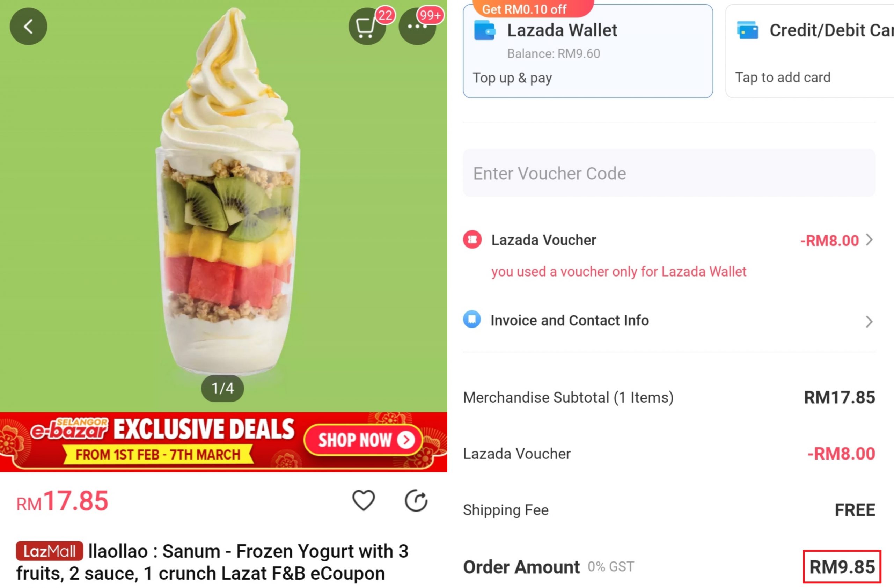Tap the 1/4 image counter indicator
The width and height of the screenshot is (894, 588).
click(222, 388)
